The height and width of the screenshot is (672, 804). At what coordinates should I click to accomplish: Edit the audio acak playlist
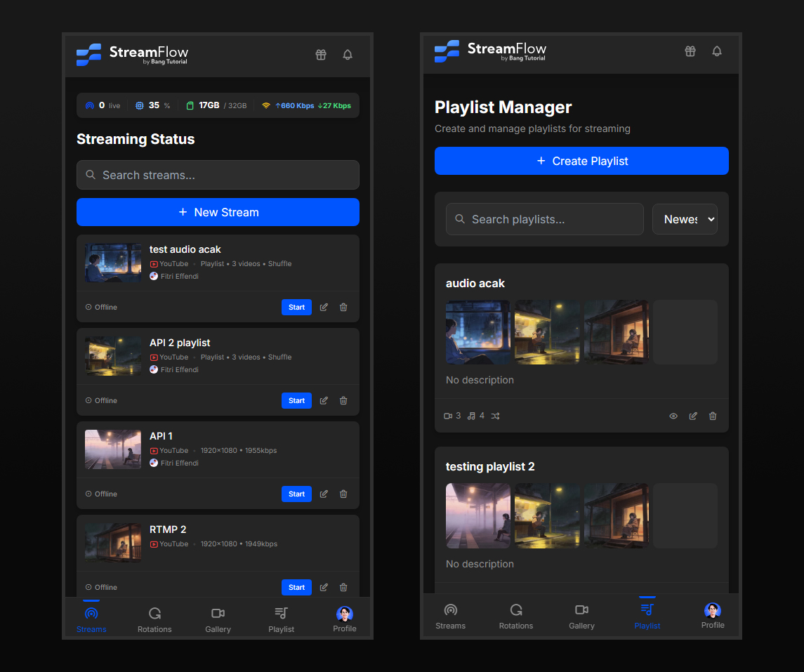(693, 416)
